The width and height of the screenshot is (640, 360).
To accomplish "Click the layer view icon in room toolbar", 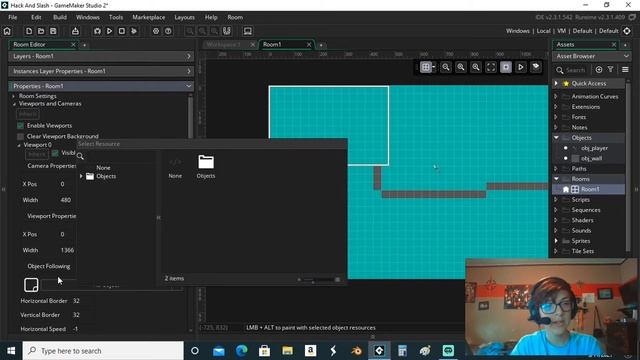I will pos(536,67).
